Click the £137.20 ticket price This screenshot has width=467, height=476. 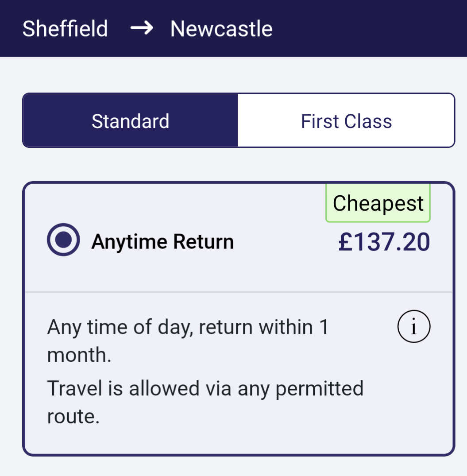[384, 242]
